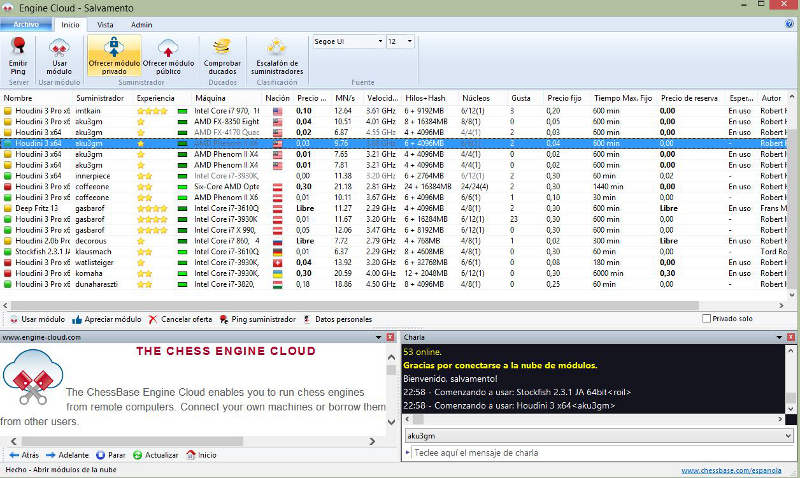
Task: Sort by the Nación column header
Action: point(277,98)
